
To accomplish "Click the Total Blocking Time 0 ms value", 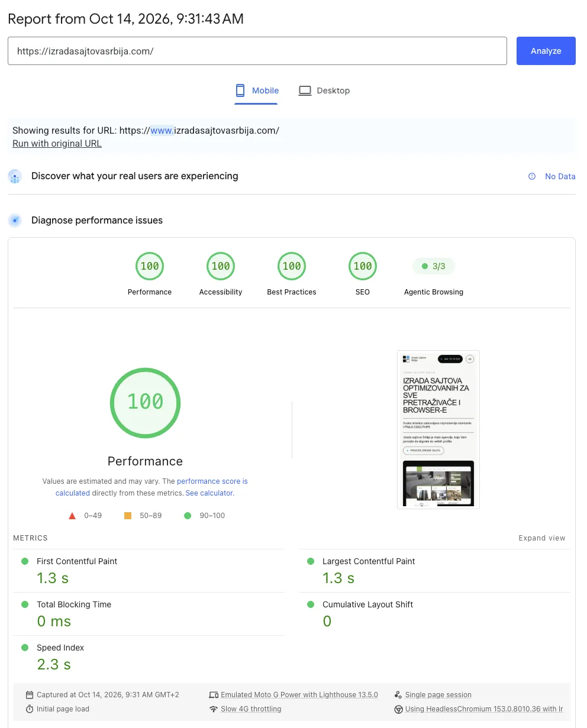I will (54, 622).
